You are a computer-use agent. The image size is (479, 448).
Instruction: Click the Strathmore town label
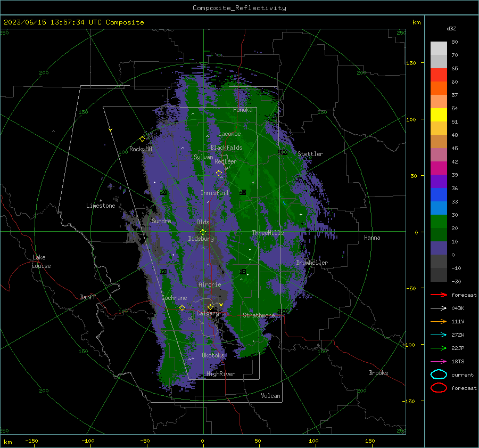tap(259, 315)
